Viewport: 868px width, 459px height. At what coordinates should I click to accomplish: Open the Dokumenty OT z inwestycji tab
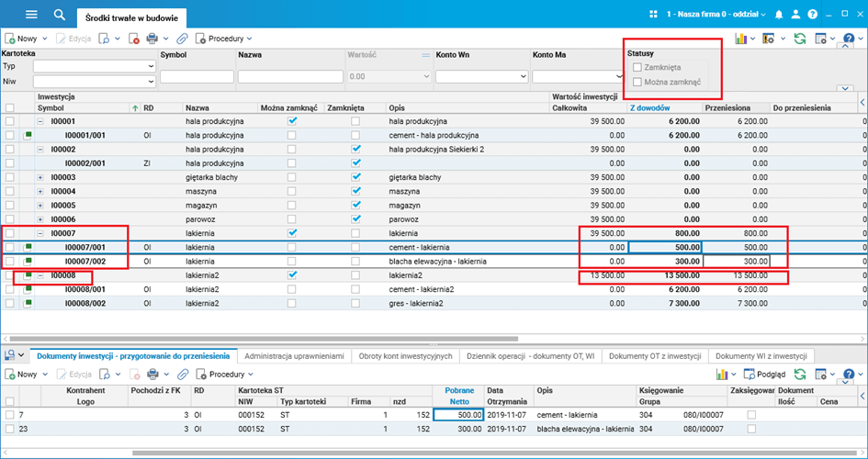point(656,355)
